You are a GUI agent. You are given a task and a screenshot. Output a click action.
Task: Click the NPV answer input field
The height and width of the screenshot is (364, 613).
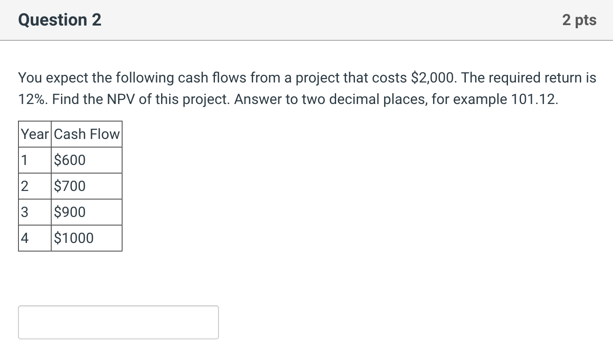[118, 322]
